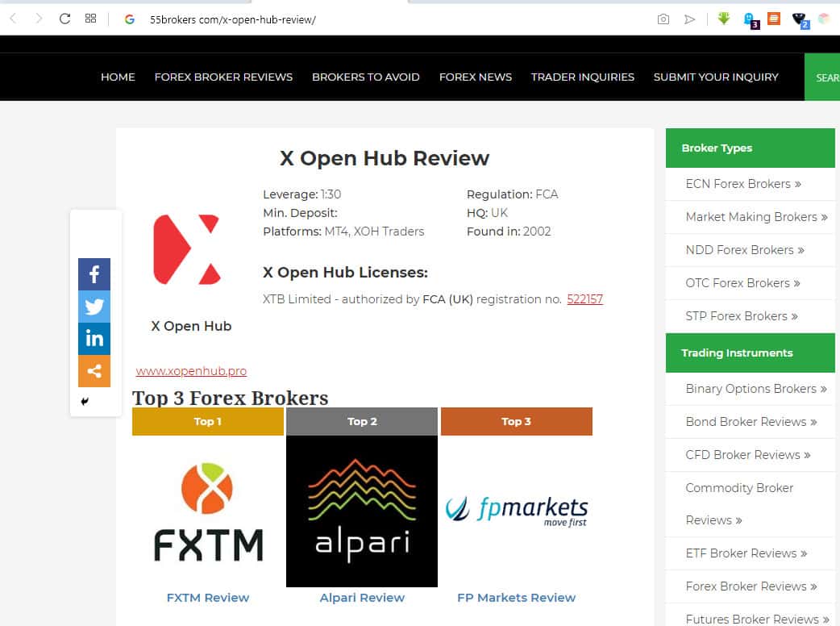The height and width of the screenshot is (626, 840).
Task: Open ETF Broker Reviews category
Action: pos(746,553)
